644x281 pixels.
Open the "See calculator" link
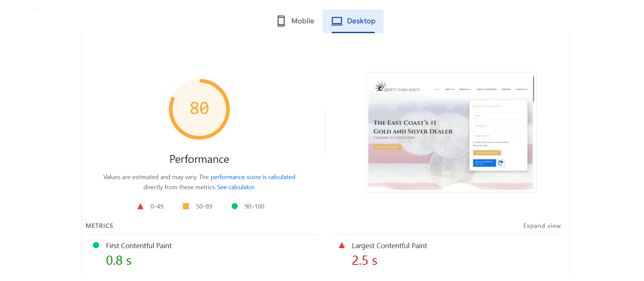coord(236,187)
